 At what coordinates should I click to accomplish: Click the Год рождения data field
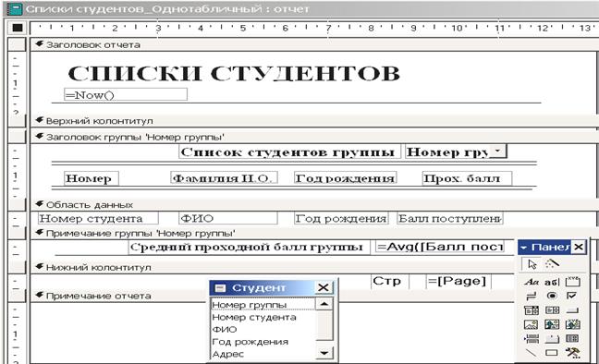pos(341,218)
